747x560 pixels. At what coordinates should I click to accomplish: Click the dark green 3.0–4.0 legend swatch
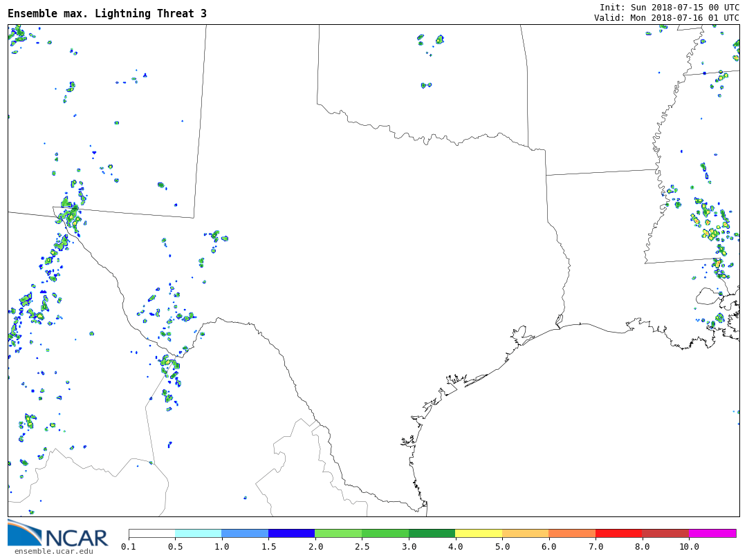point(432,533)
